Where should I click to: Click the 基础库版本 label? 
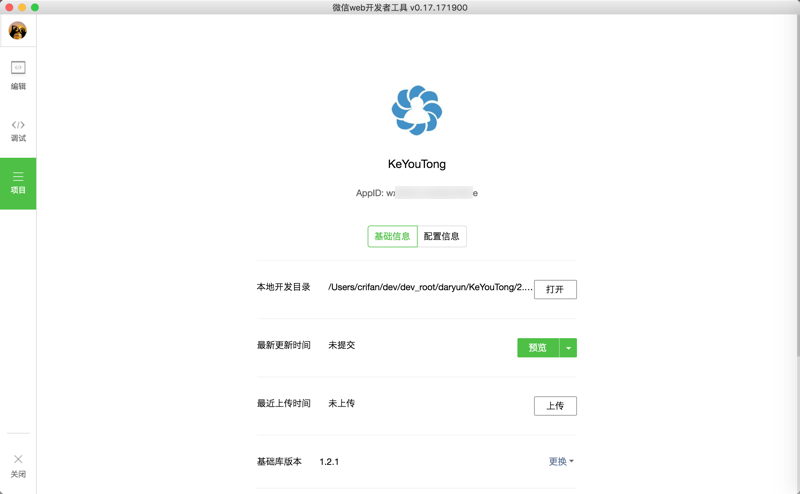point(279,461)
